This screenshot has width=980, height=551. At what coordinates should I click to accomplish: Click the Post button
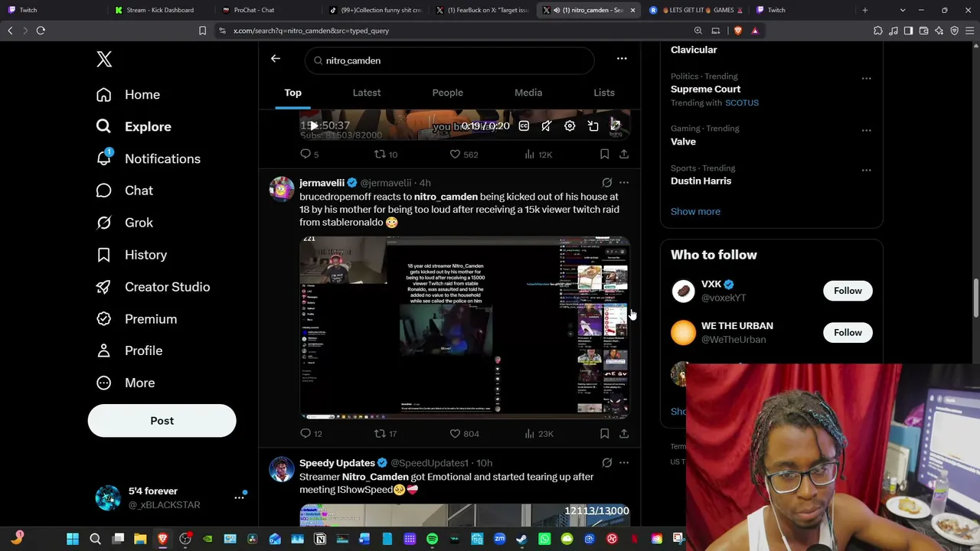162,421
